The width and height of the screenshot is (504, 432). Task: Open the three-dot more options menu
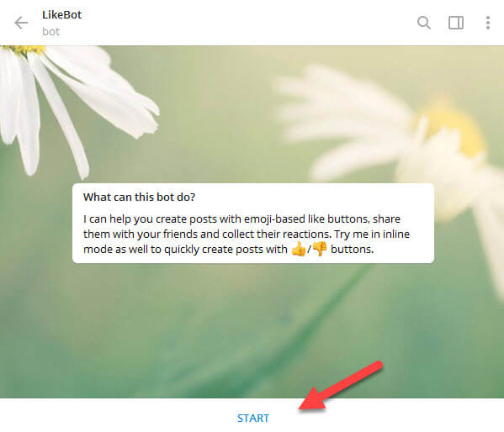[x=488, y=23]
